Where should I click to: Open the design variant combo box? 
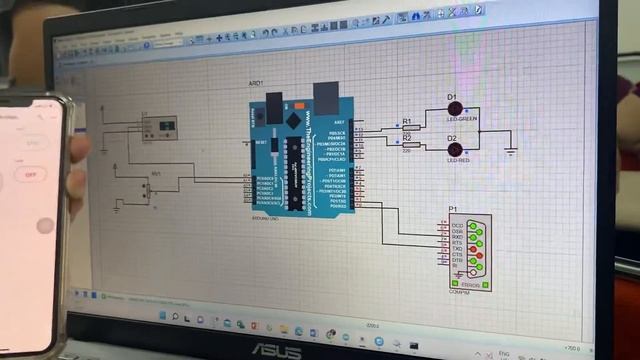tap(168, 42)
